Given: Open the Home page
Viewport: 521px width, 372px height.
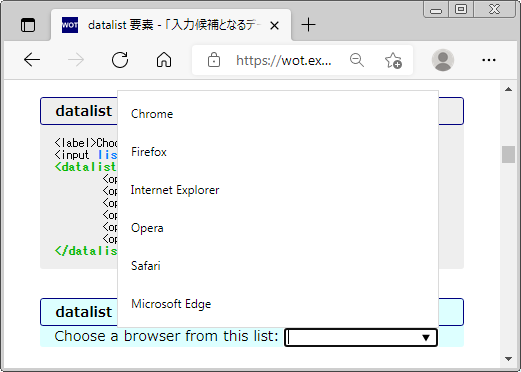Looking at the screenshot, I should tap(164, 60).
